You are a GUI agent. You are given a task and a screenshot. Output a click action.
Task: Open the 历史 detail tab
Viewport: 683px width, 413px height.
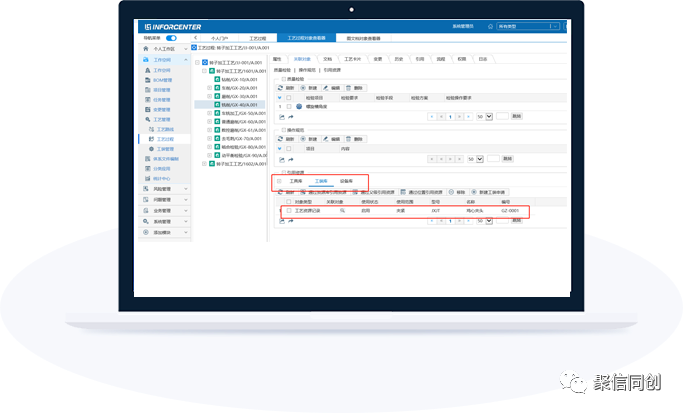399,59
